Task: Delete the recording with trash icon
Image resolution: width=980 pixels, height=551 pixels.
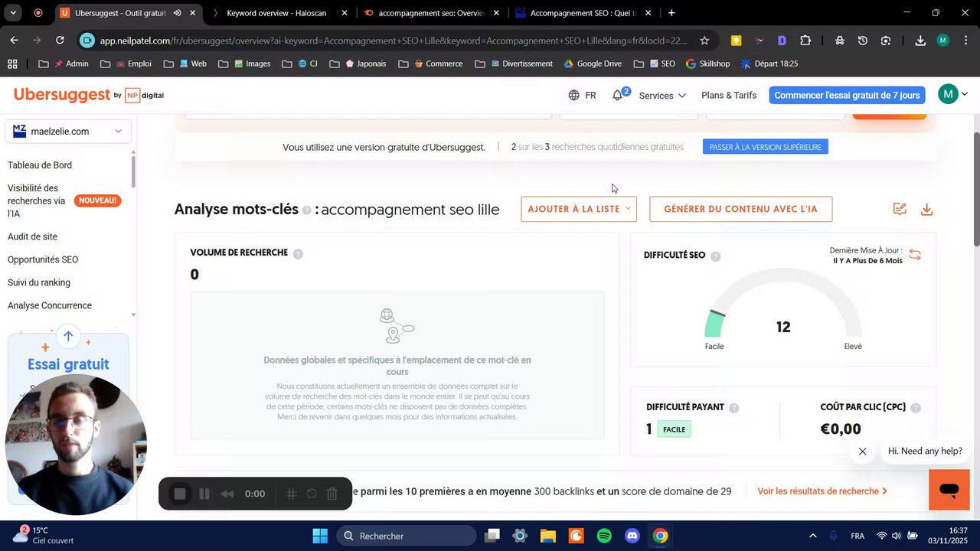Action: pos(332,494)
